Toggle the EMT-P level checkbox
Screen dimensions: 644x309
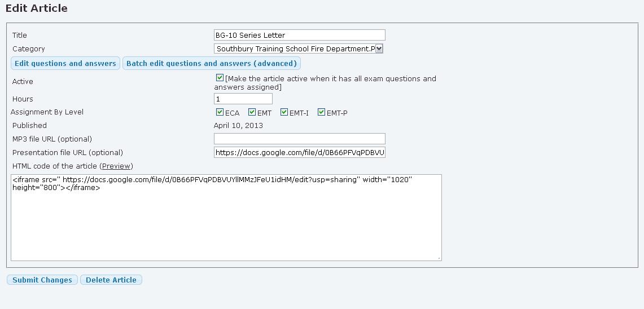321,112
